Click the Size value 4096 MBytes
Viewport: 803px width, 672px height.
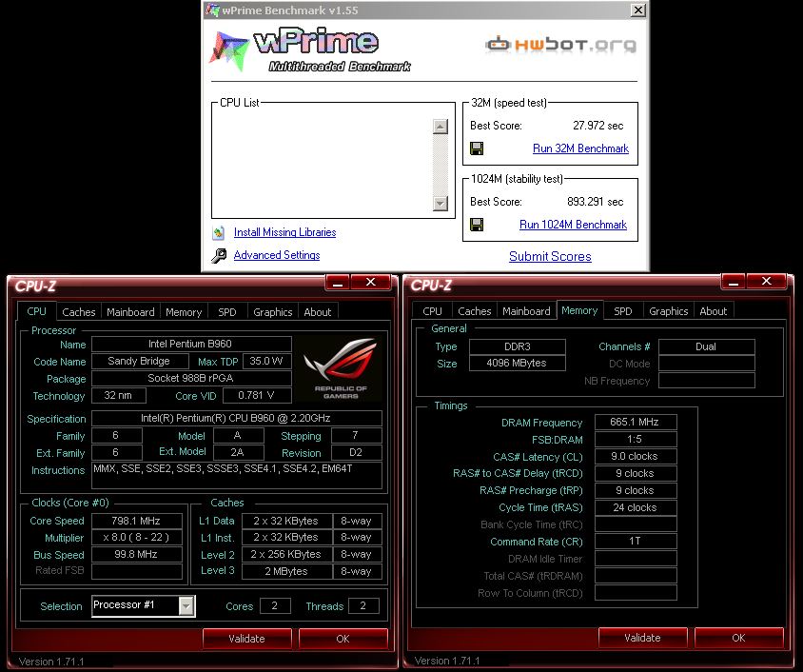[x=517, y=364]
